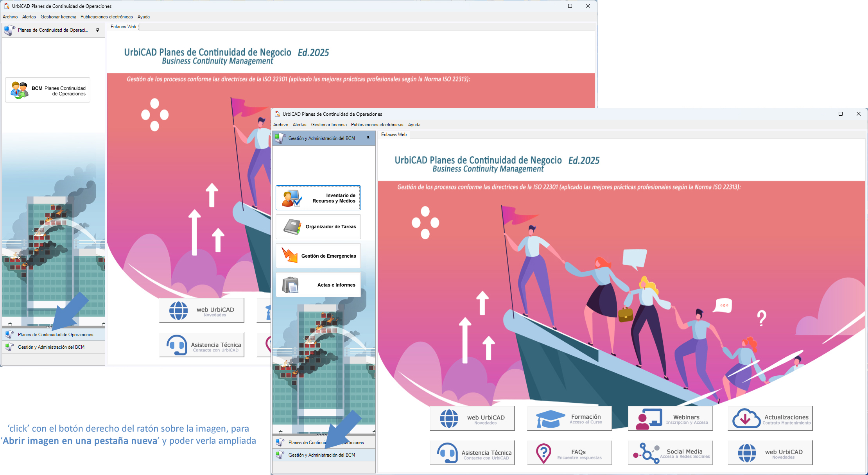Select Planes de Continuidad row in front window
Image resolution: width=868 pixels, height=475 pixels.
click(324, 443)
